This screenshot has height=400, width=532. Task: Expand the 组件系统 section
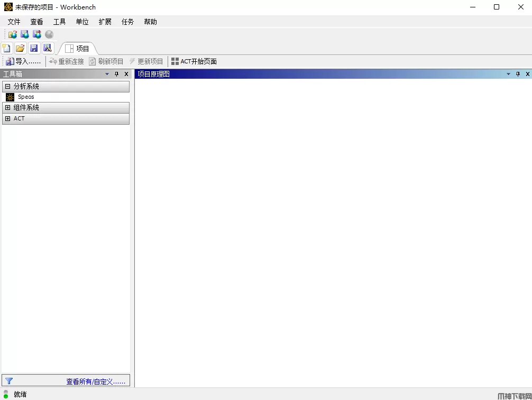pos(8,108)
